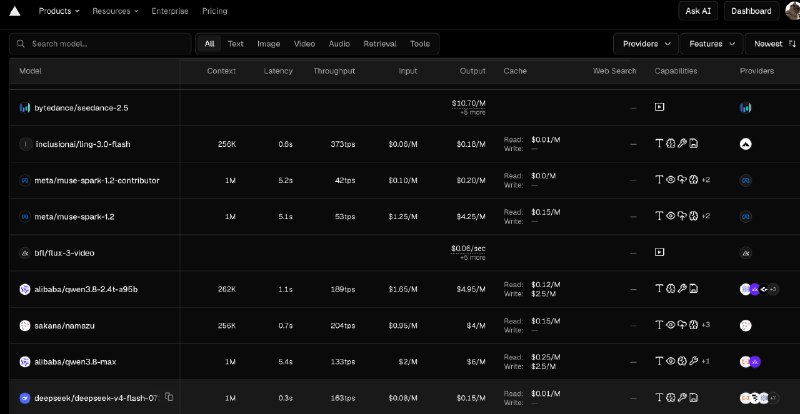This screenshot has width=800, height=414.
Task: Click the sakana/namazu model logo
Action: pyautogui.click(x=25, y=325)
